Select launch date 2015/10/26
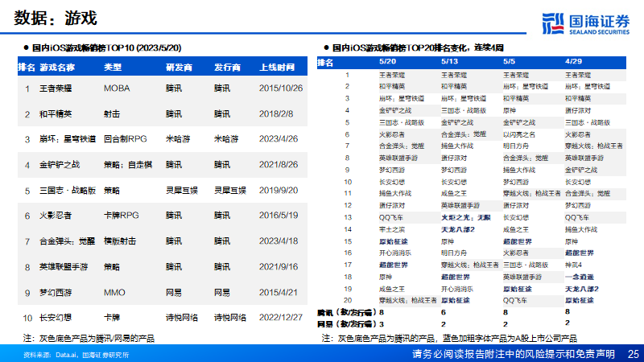 click(x=281, y=88)
